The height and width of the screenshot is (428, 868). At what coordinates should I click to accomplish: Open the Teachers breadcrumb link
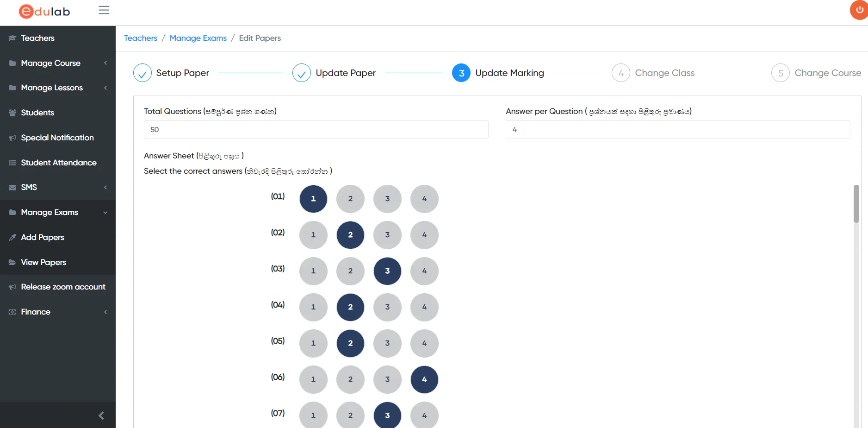coord(141,38)
